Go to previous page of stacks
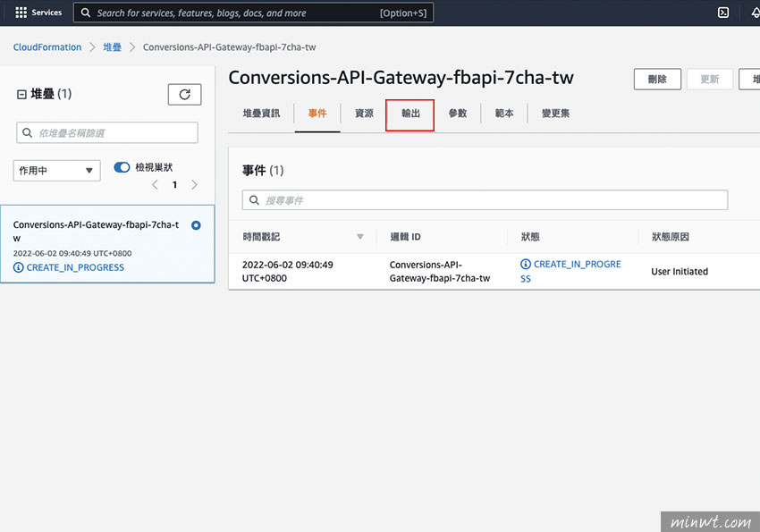 (155, 184)
